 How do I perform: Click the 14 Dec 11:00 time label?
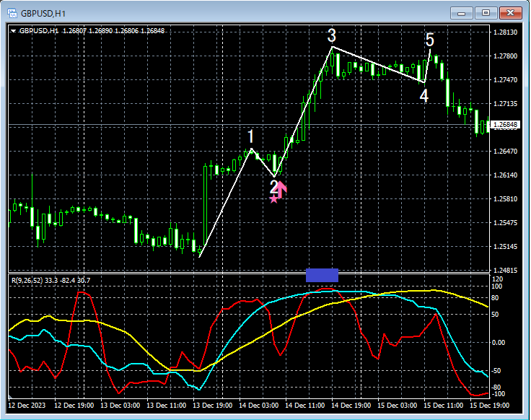(304, 406)
